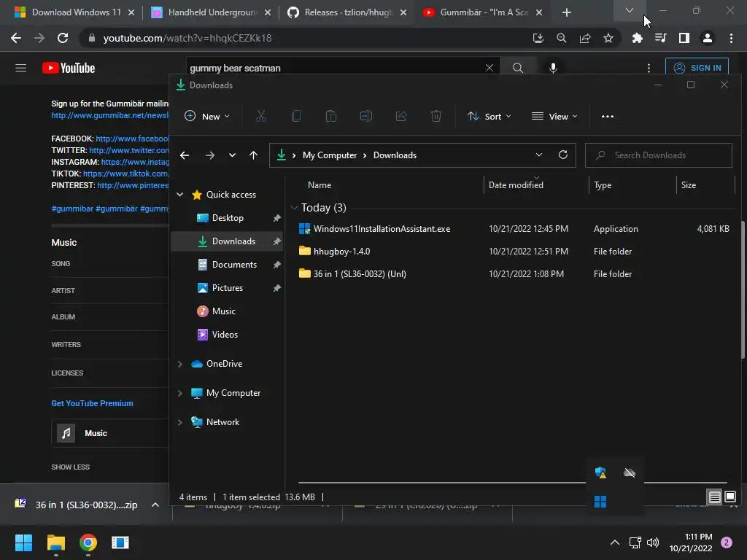
Task: Click the Delete trash icon in Explorer
Action: coord(436,116)
